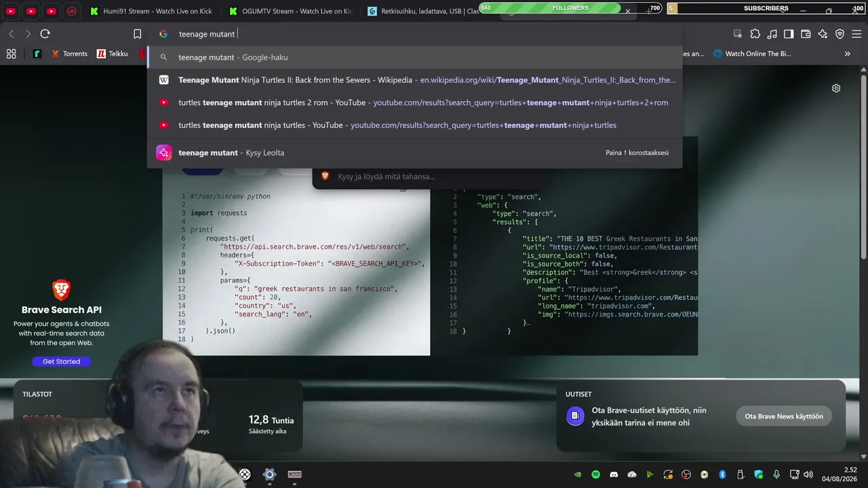
Task: Open the NVIDIA tray icon
Action: 577,474
